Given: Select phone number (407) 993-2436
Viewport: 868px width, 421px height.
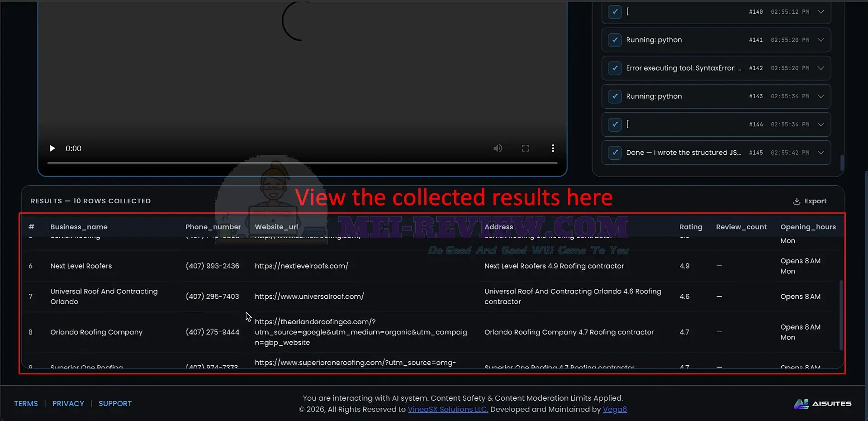Looking at the screenshot, I should (x=212, y=266).
